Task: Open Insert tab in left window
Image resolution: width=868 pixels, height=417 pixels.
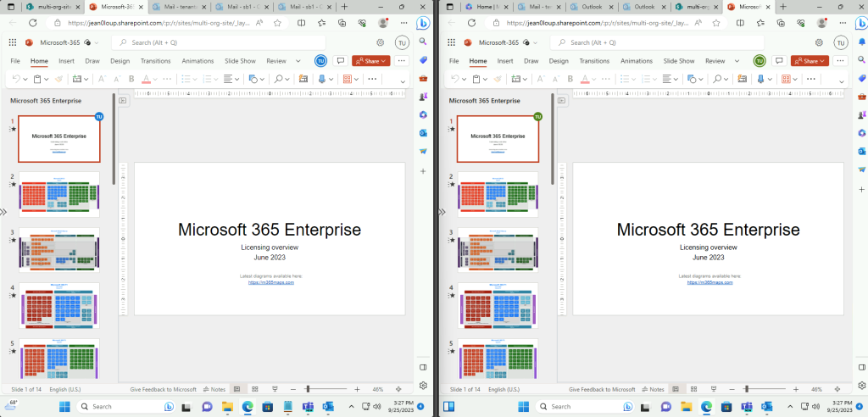Action: point(66,61)
